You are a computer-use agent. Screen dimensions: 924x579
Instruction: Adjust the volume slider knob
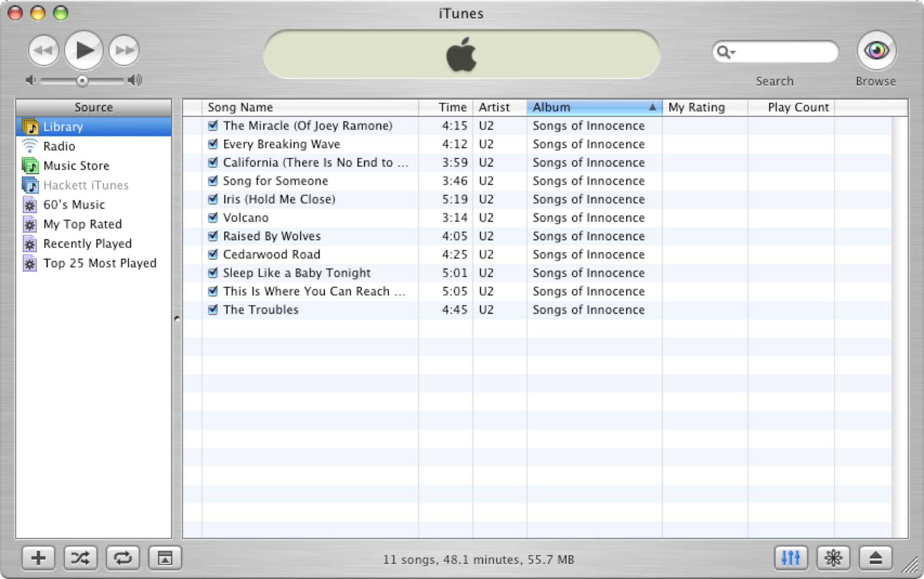[x=82, y=80]
